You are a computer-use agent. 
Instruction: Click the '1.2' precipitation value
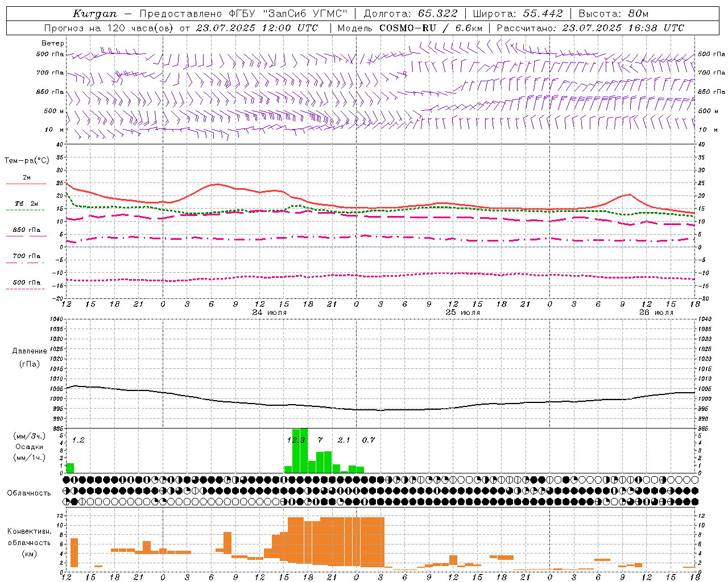[78, 440]
